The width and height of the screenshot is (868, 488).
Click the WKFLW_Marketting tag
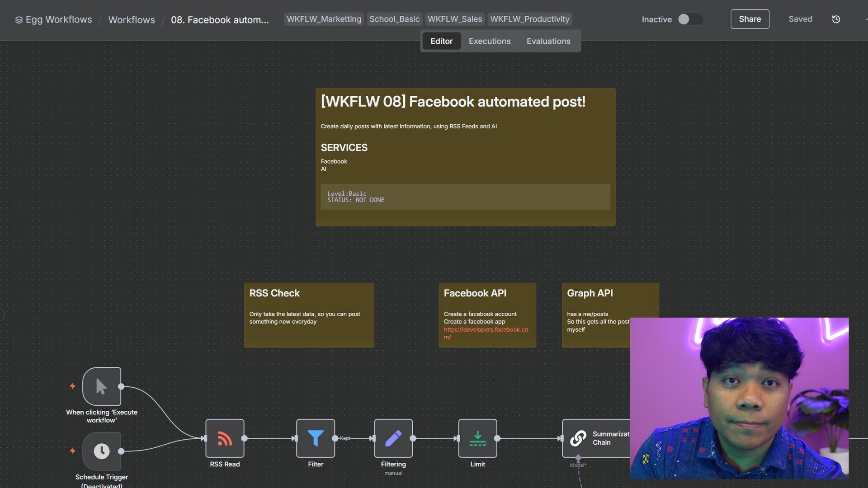324,19
